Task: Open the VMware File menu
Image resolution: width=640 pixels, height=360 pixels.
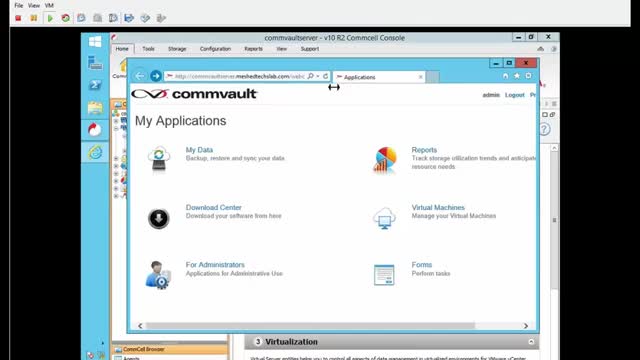Action: pos(19,5)
